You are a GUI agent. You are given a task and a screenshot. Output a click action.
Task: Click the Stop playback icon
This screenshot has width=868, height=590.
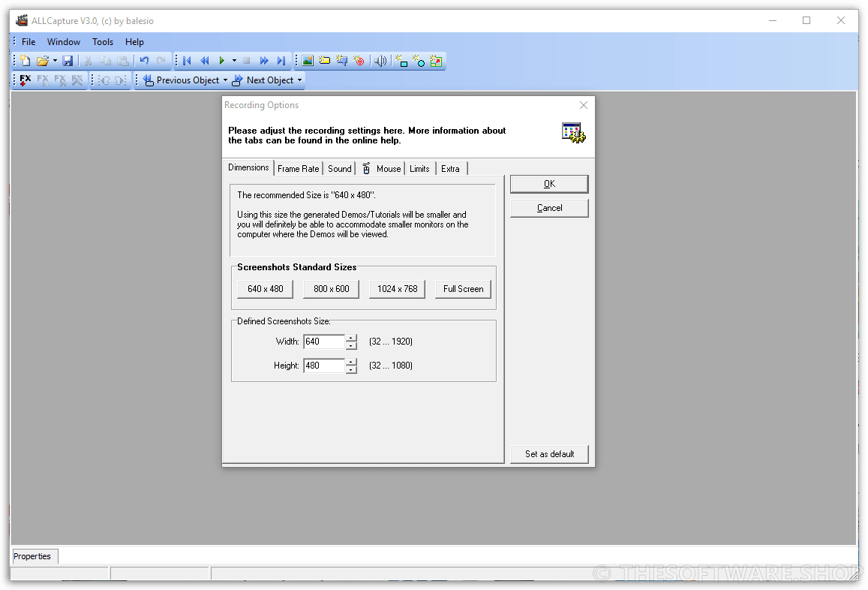[247, 61]
